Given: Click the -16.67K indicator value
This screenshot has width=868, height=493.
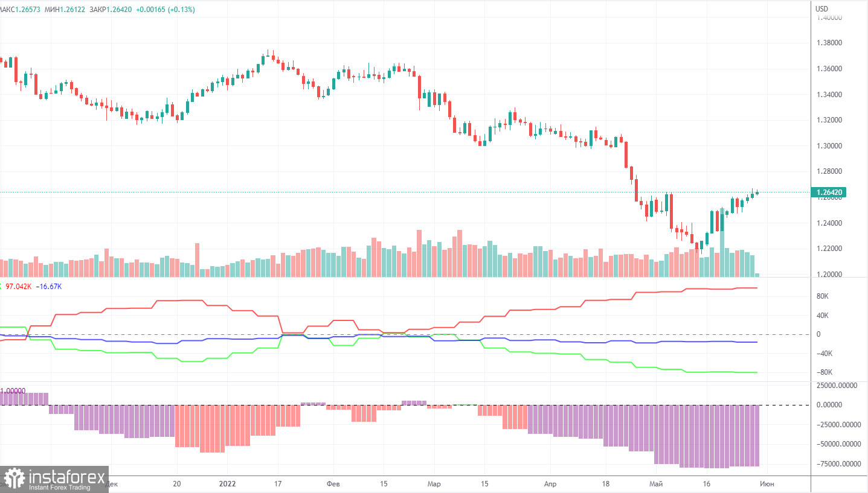Looking at the screenshot, I should (x=48, y=286).
